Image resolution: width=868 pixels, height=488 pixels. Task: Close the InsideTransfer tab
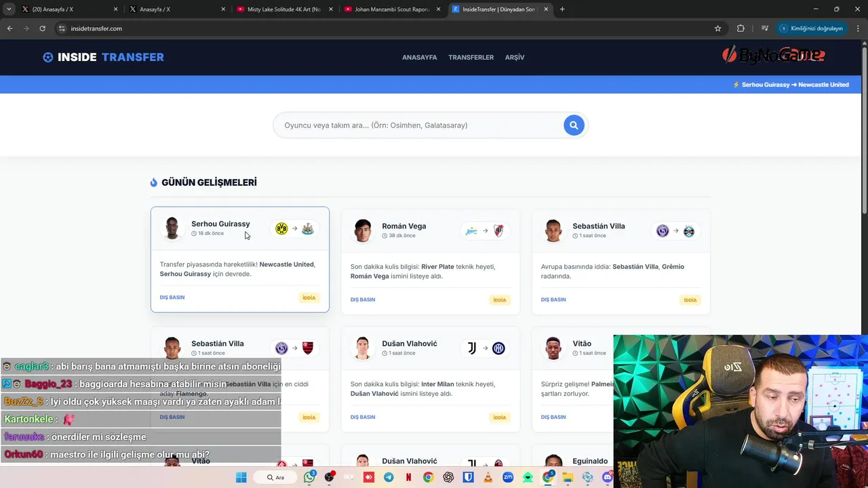tap(546, 9)
